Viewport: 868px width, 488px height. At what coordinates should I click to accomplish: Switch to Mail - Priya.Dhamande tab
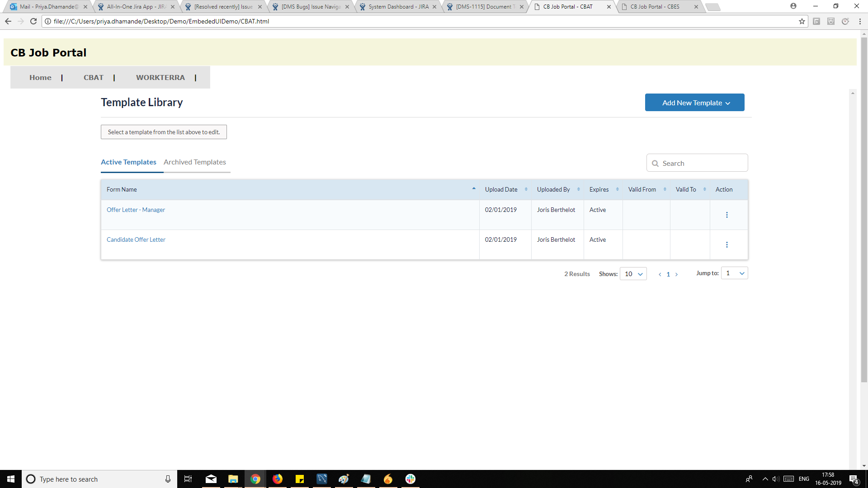(48, 7)
